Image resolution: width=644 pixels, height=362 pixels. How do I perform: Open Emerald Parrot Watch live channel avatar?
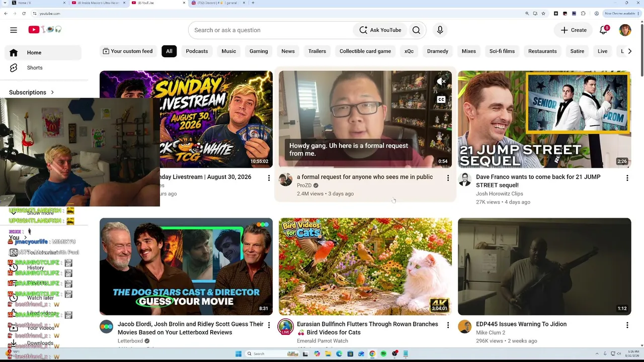click(285, 327)
